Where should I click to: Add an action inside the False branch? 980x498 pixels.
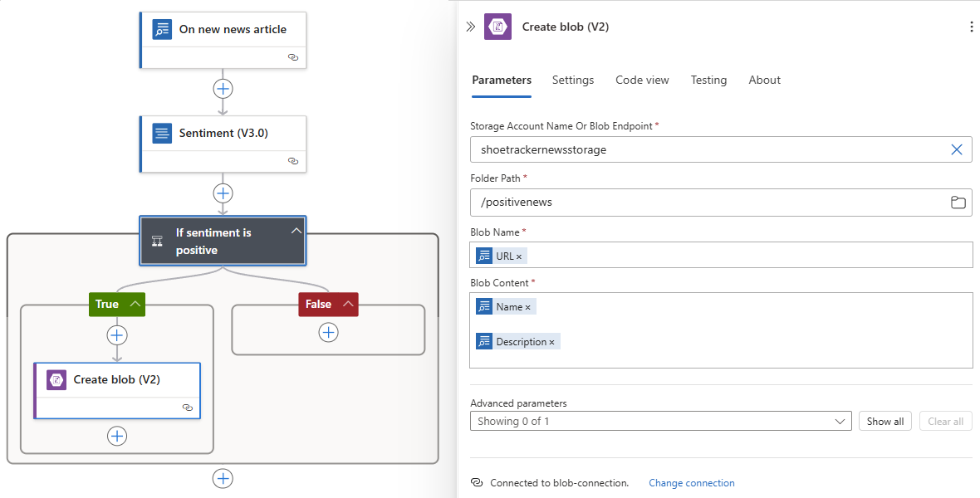[328, 332]
